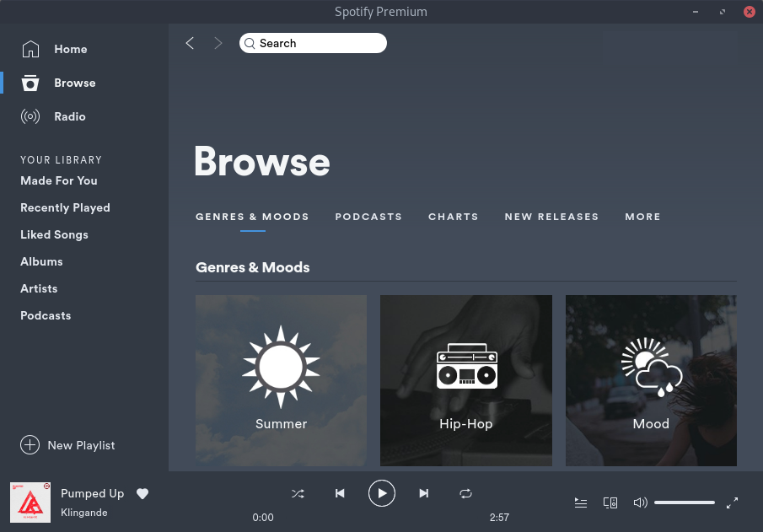Click the Radio label in sidebar
This screenshot has height=532, width=763.
click(x=70, y=117)
